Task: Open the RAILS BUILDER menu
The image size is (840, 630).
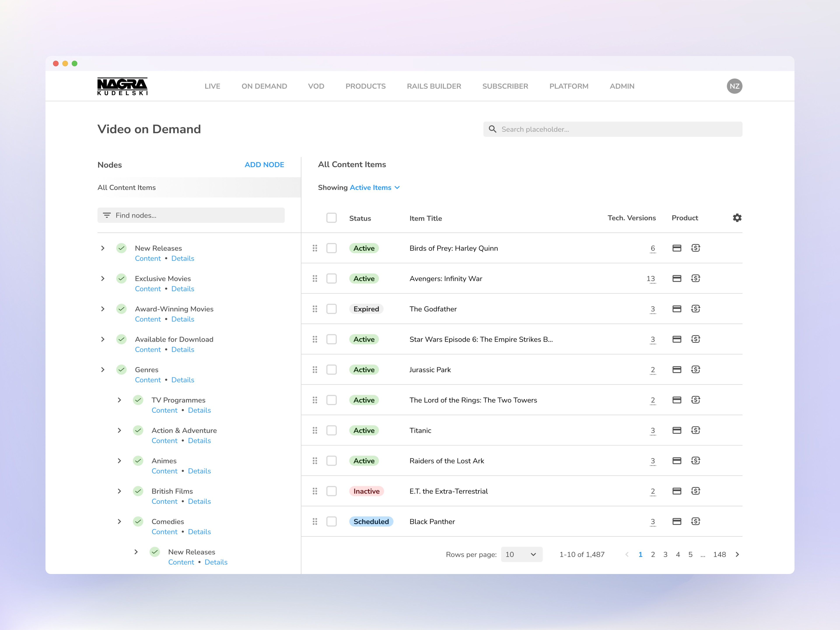Action: 434,86
